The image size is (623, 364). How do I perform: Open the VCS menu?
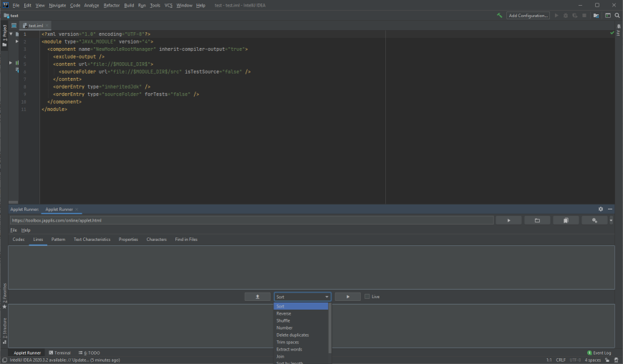click(168, 5)
